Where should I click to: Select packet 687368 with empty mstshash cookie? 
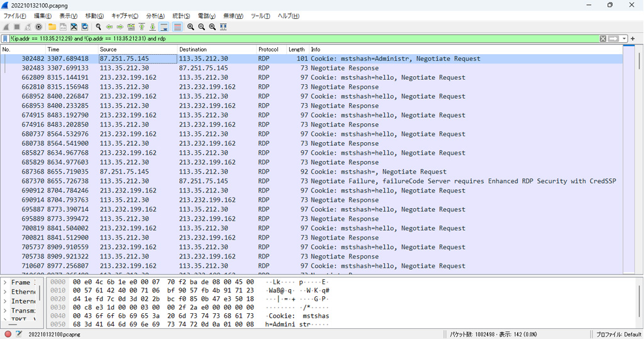(x=312, y=172)
